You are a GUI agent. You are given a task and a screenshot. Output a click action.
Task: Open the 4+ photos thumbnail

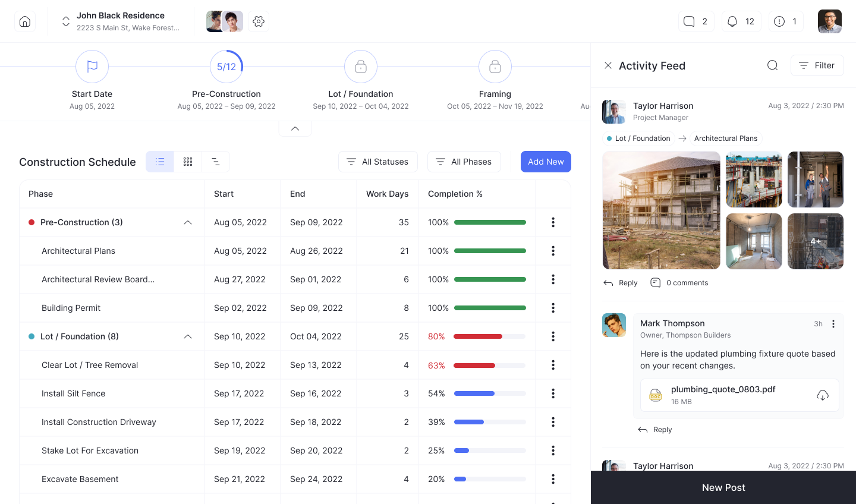[815, 241]
